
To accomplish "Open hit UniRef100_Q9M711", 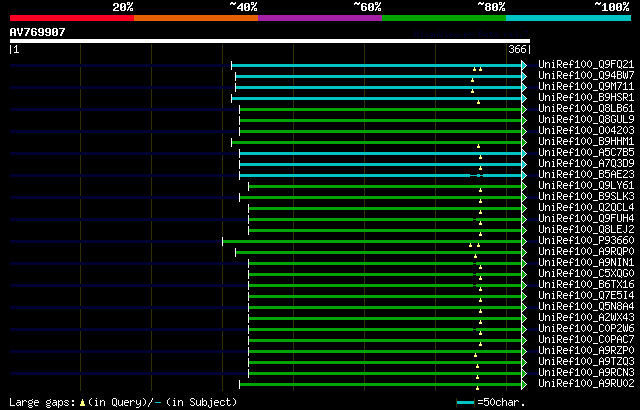I will (586, 86).
